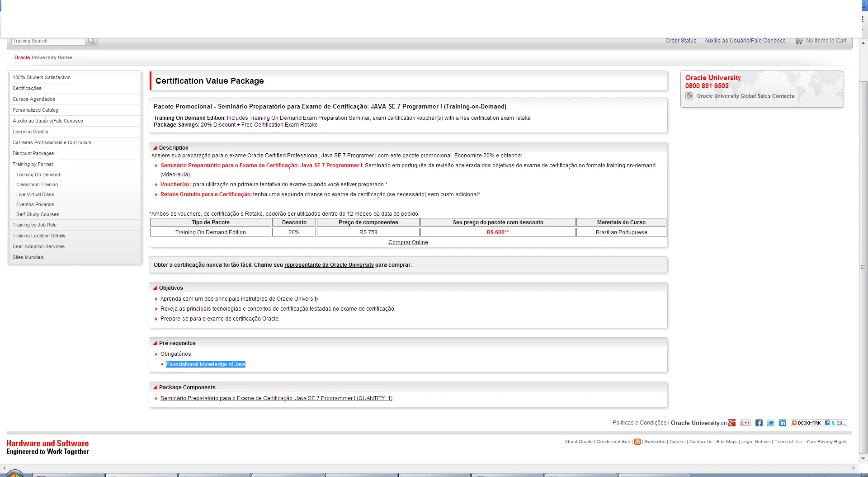Open the Políticas e Condições link

click(639, 423)
